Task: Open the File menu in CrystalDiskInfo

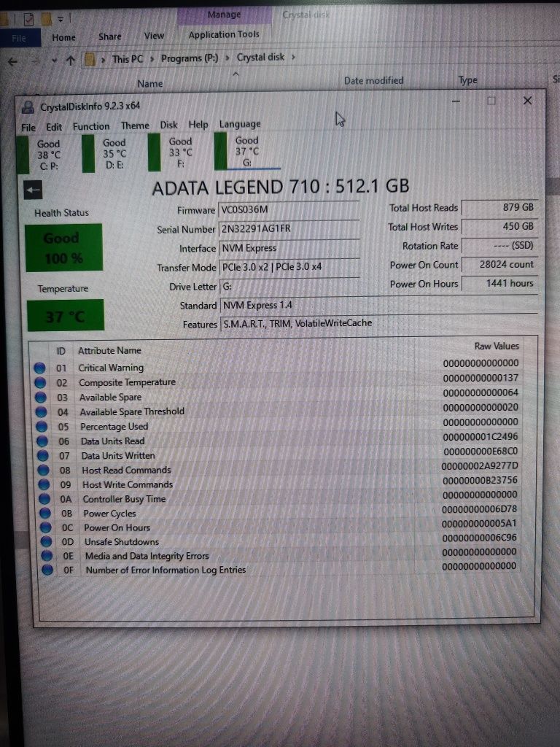Action: (28, 127)
